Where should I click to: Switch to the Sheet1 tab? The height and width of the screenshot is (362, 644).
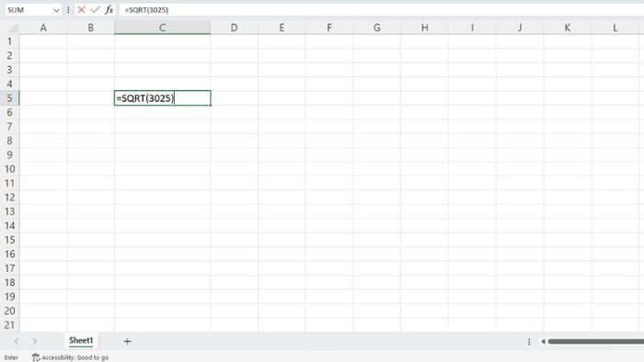pos(81,341)
